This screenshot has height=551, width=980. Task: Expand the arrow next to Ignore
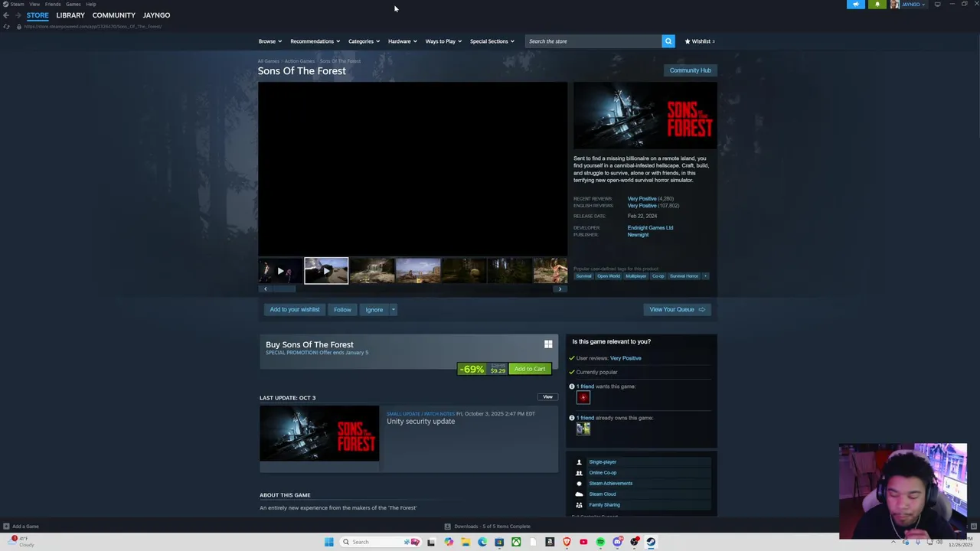[x=394, y=310]
